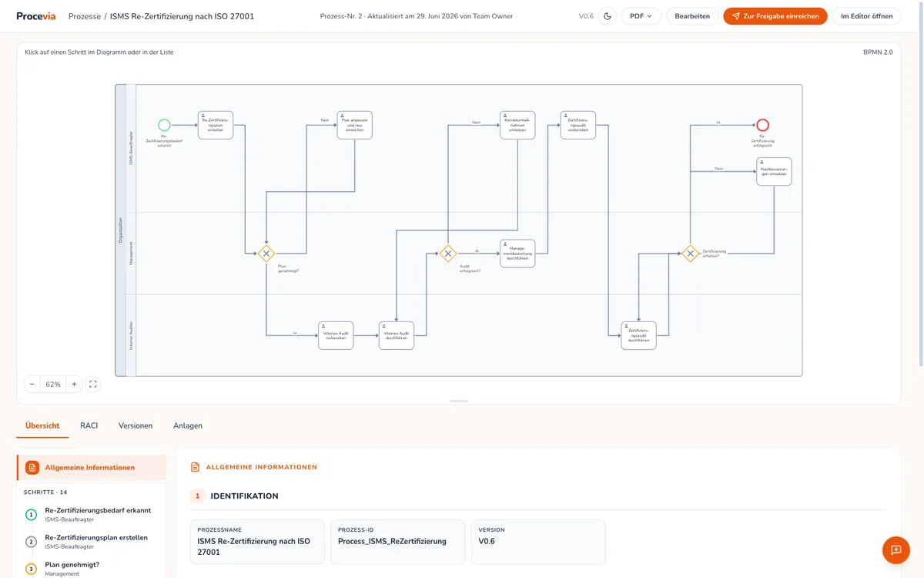Click the V0.6 version label in header
This screenshot has width=924, height=578.
click(586, 16)
